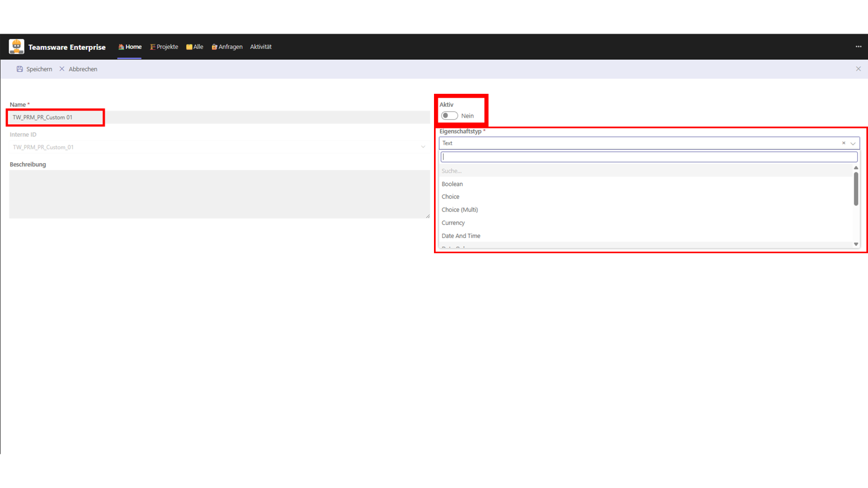Viewport: 868px width, 488px height.
Task: Expand the Interne ID dropdown
Action: click(423, 147)
